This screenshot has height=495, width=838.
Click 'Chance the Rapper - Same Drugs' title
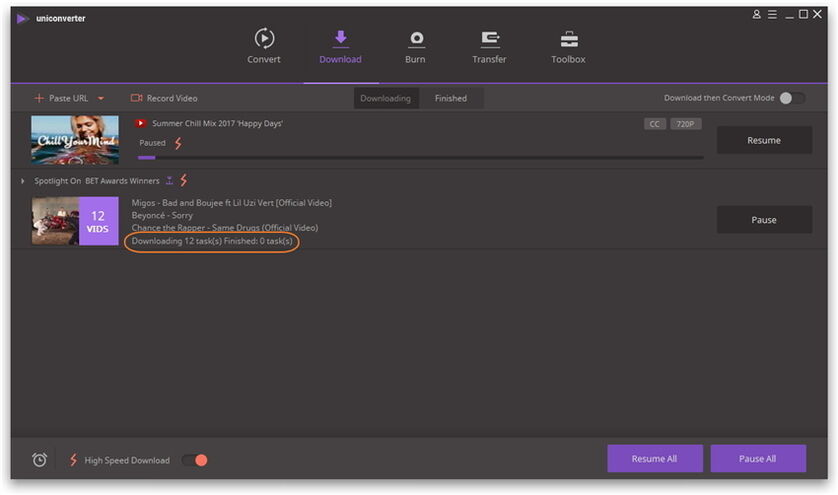(224, 228)
